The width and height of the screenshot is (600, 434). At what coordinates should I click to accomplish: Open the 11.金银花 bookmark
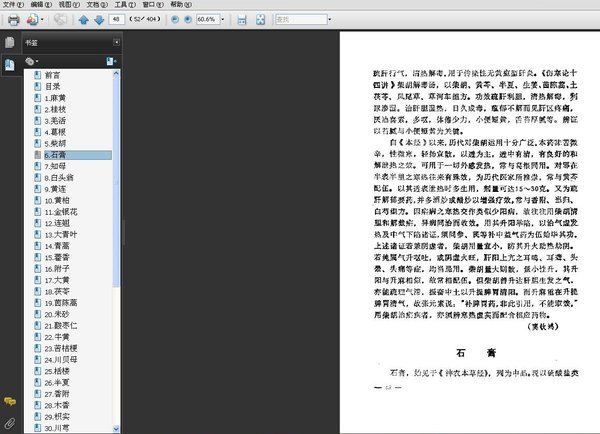click(61, 212)
